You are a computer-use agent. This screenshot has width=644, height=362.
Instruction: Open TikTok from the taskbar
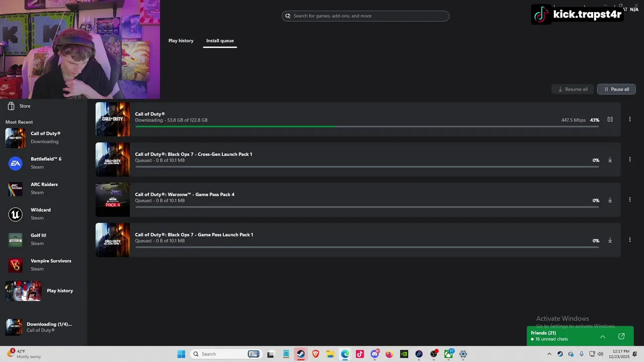click(360, 354)
